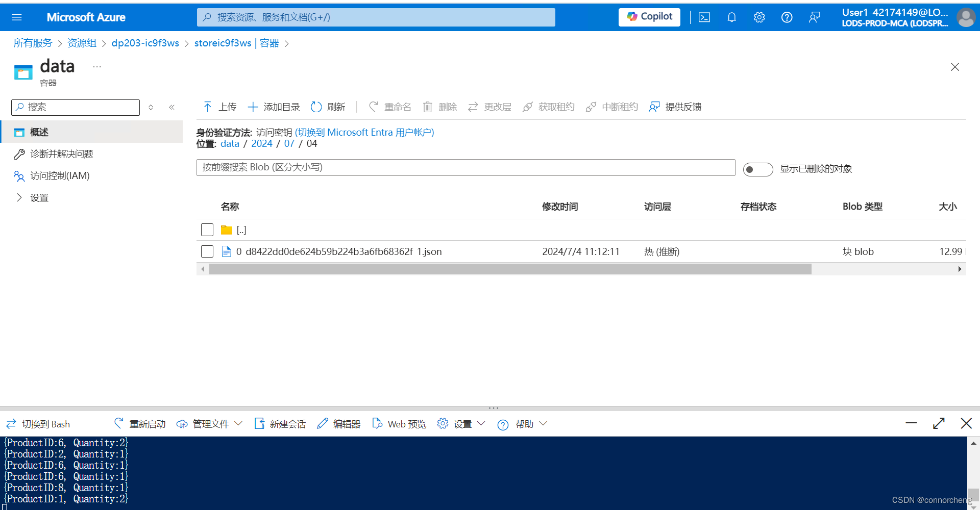Click the 获取租约 acquire lease command
This screenshot has width=980, height=510.
549,107
